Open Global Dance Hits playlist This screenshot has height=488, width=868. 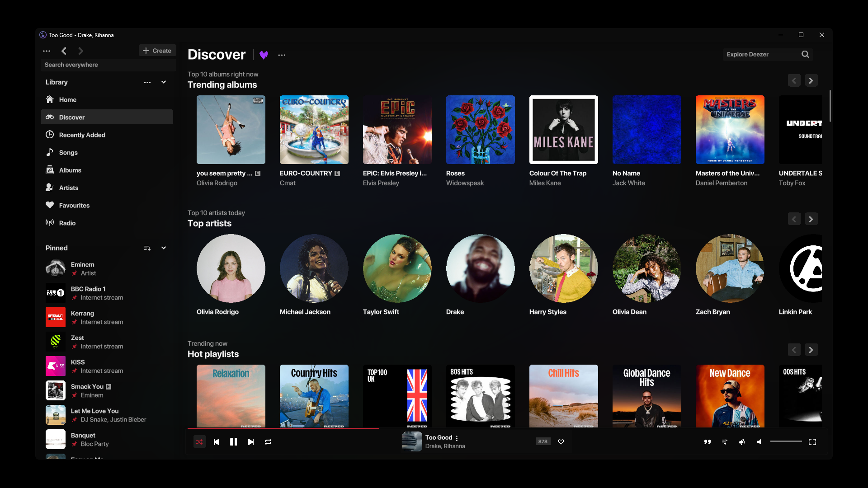pyautogui.click(x=647, y=396)
